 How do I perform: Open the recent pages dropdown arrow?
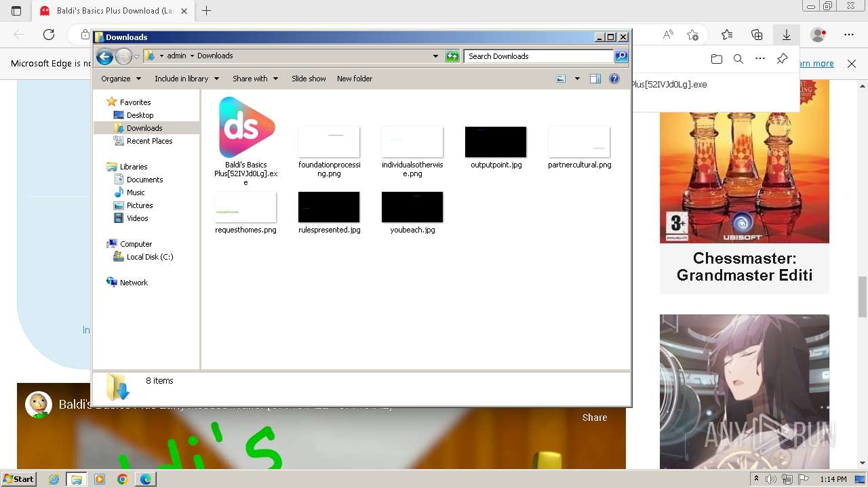coord(136,57)
